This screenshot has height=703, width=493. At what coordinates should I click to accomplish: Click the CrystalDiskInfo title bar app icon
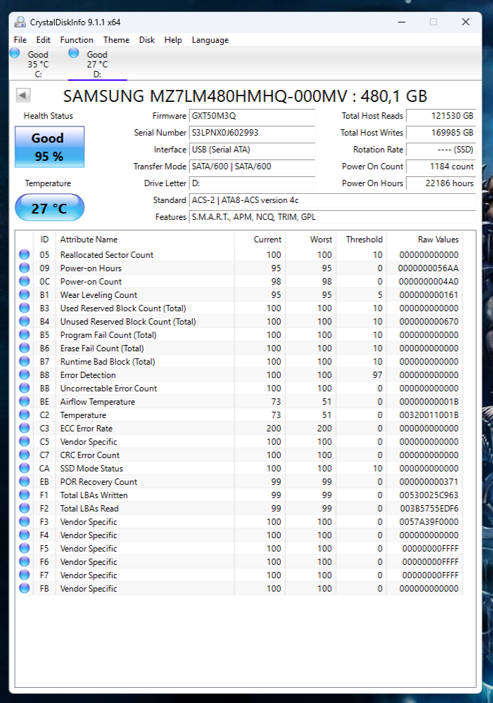(x=20, y=22)
